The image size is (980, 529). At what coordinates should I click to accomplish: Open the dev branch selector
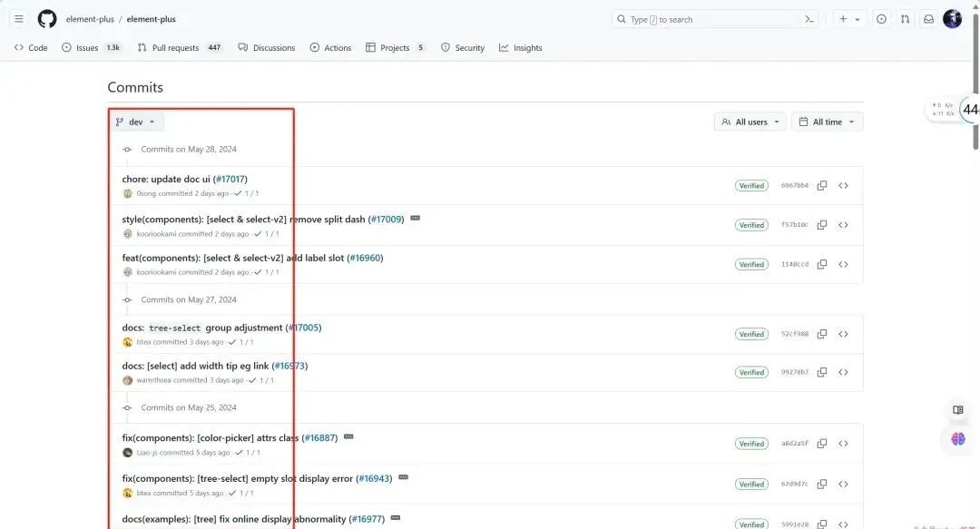(137, 121)
